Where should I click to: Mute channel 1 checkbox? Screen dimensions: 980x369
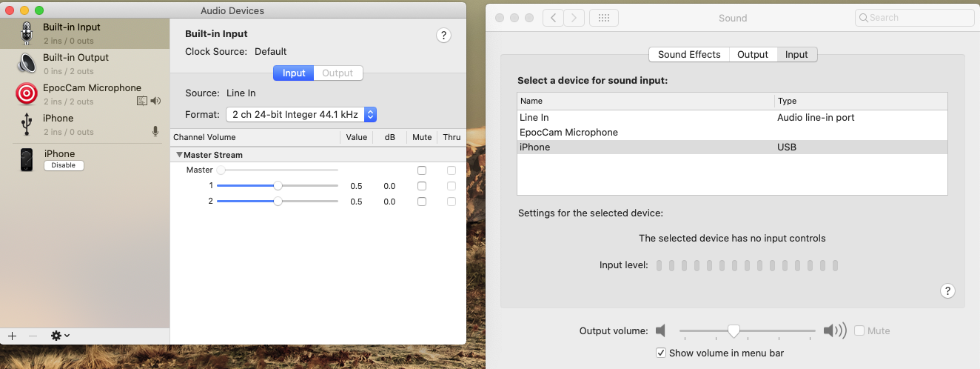click(422, 186)
